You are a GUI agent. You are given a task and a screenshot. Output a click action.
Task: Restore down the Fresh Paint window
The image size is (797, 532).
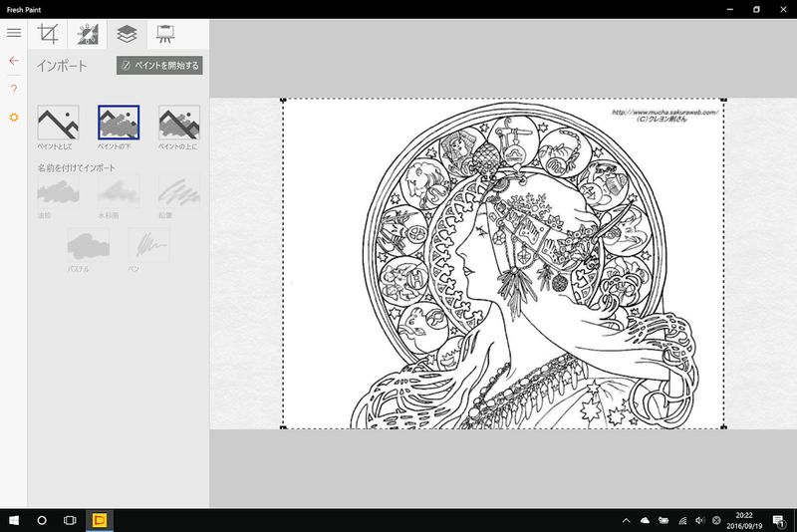(x=757, y=9)
